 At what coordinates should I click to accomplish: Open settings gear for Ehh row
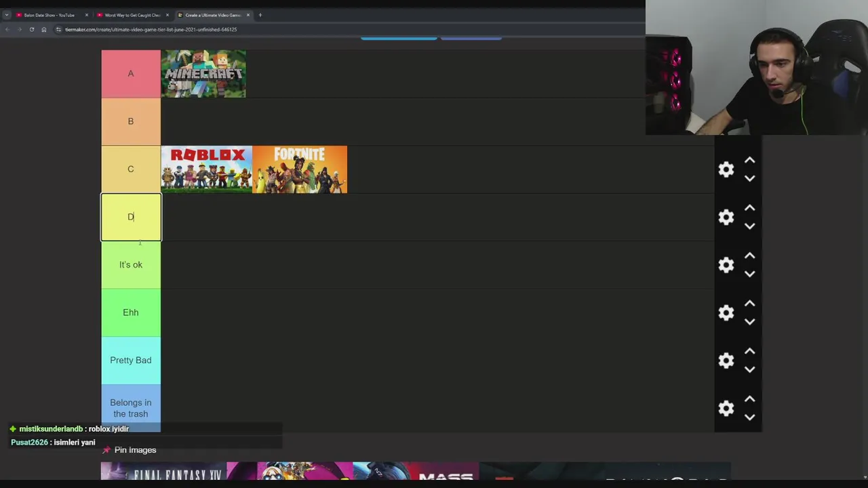tap(726, 312)
